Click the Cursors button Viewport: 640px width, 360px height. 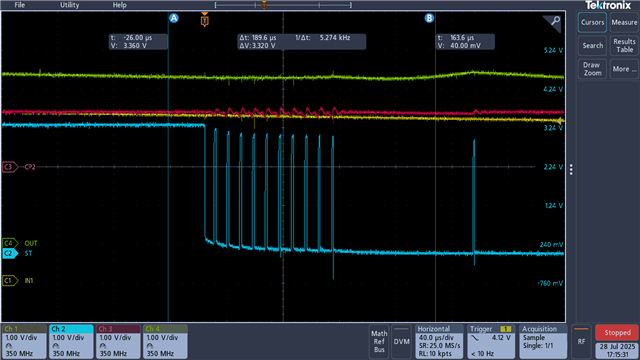[592, 22]
